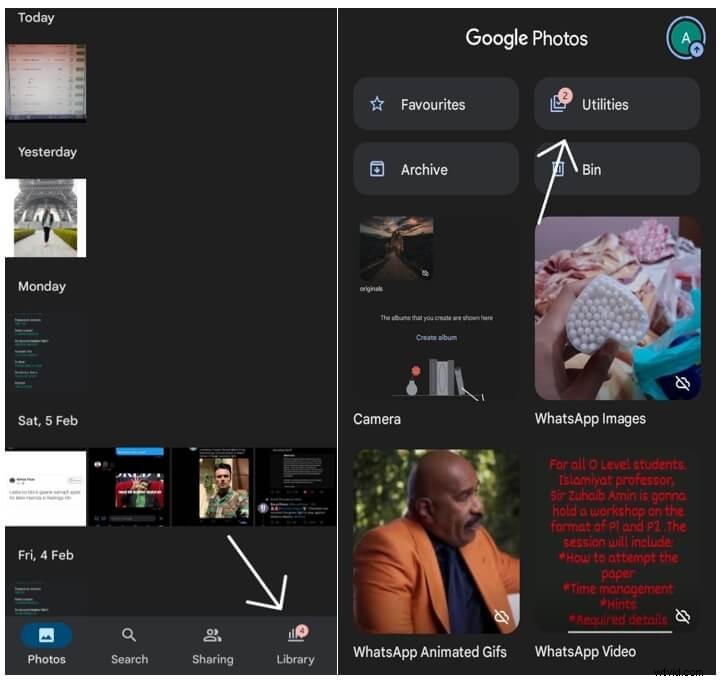Open the Archive button
Viewport: 724px width, 682px height.
coord(436,169)
